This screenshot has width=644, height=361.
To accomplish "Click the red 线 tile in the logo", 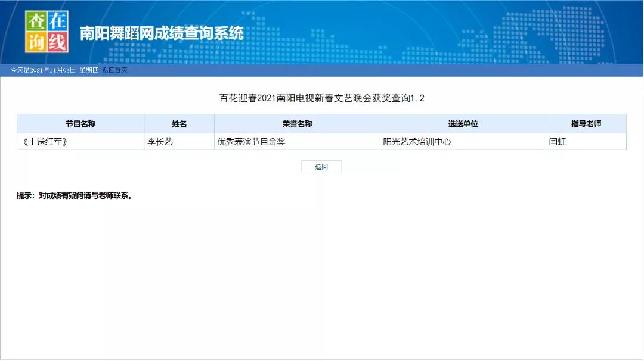I will [x=57, y=41].
